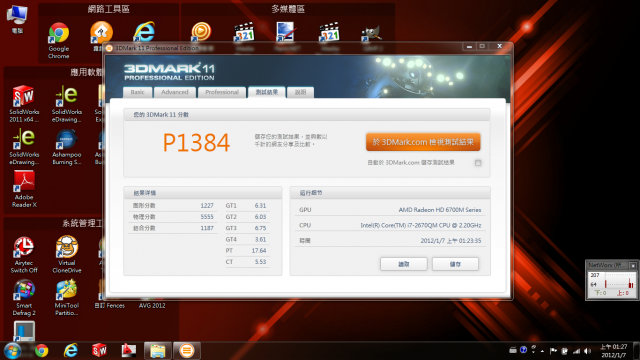The width and height of the screenshot is (640, 360).
Task: Open the orange circular media player shortcut
Action: click(201, 32)
